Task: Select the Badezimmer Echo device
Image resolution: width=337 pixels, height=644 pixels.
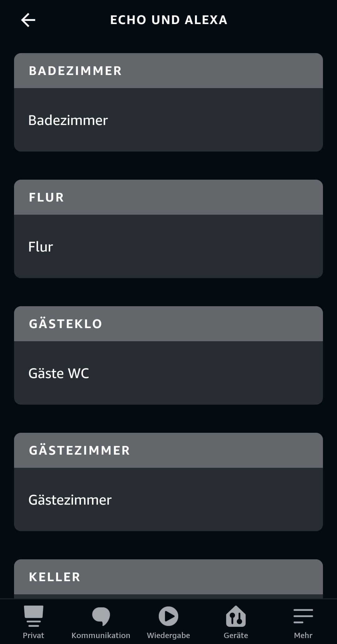Action: pos(168,120)
